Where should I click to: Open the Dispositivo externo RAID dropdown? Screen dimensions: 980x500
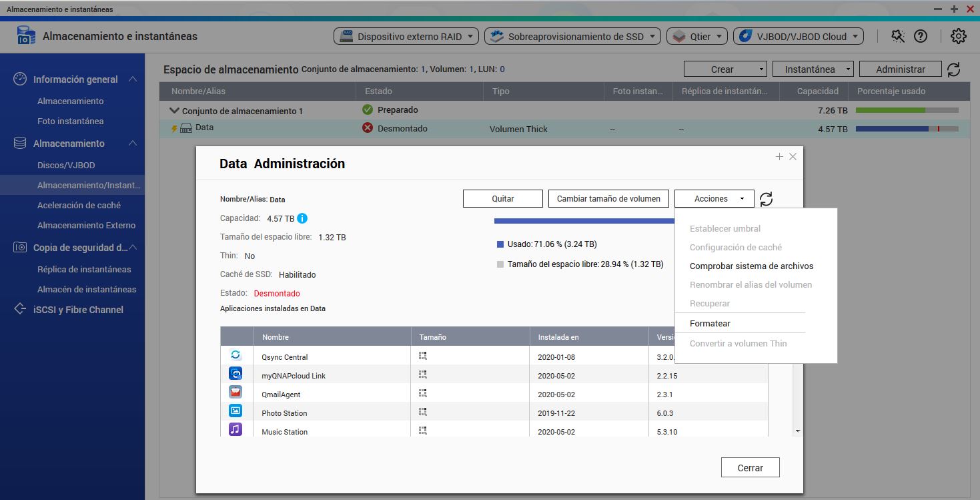406,37
